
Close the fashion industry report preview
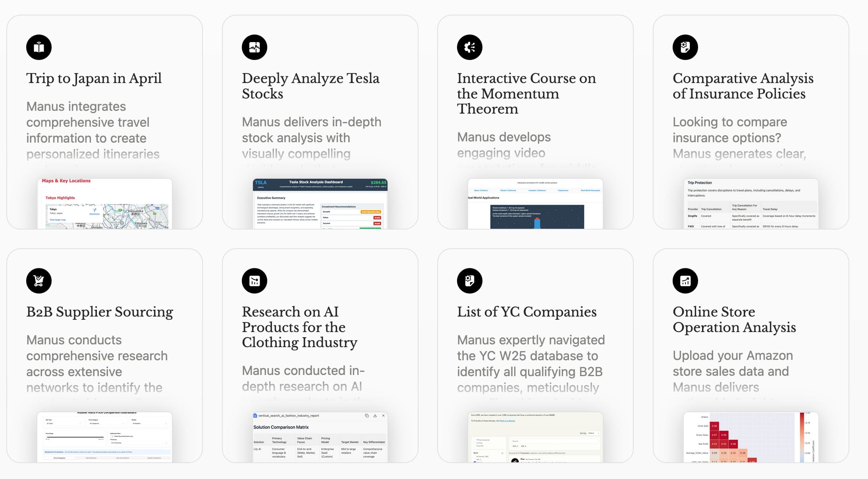pos(383,415)
